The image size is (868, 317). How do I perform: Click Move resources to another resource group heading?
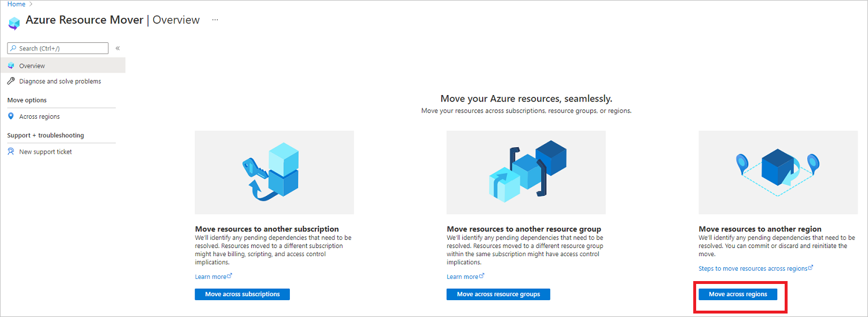[x=524, y=229]
